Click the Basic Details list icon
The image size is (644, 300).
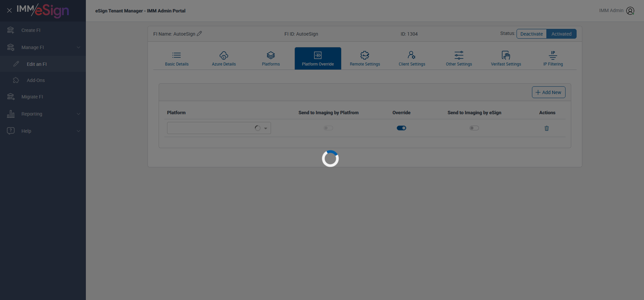[177, 55]
